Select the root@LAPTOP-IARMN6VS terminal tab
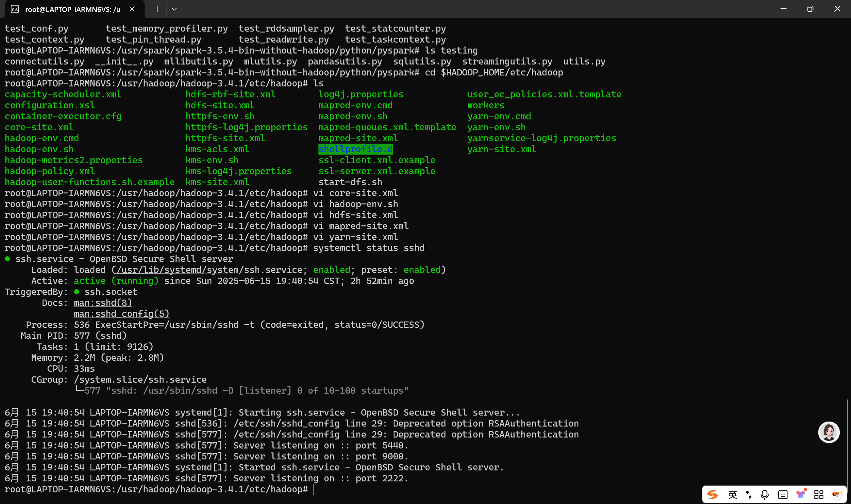The image size is (851, 504). tap(72, 10)
